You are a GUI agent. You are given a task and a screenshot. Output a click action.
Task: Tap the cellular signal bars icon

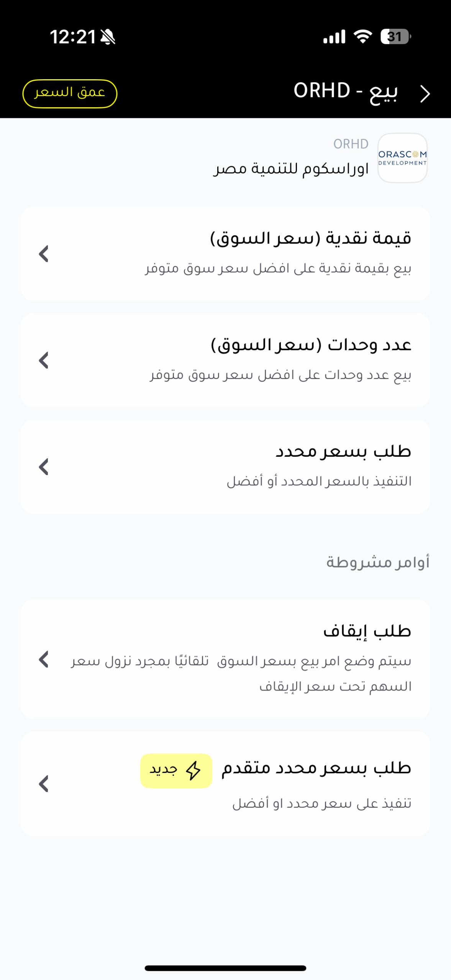334,37
